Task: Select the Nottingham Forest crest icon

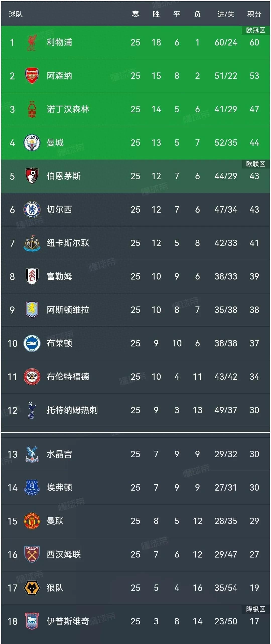Action: 32,109
